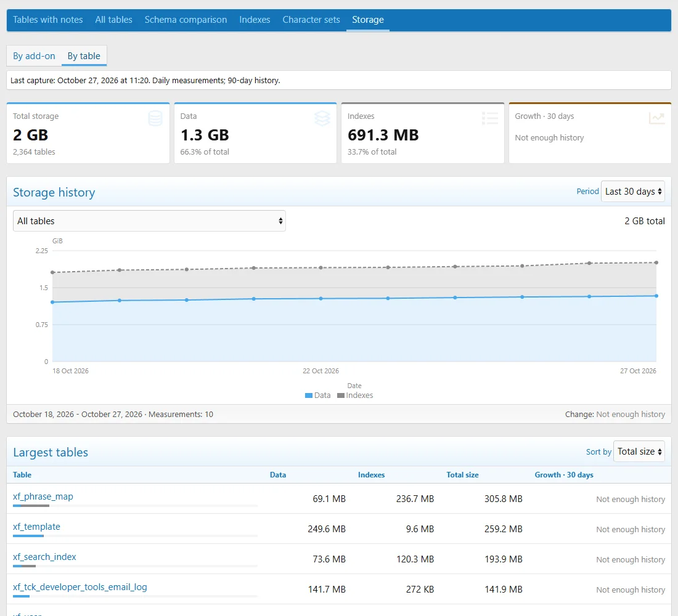
Task: Open the Period Last 30 days dropdown
Action: click(x=633, y=192)
